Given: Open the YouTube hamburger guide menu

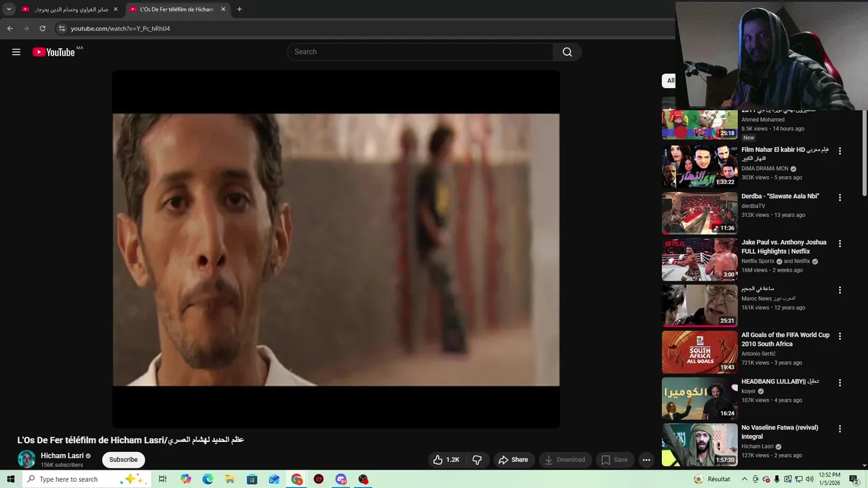Looking at the screenshot, I should click(16, 52).
